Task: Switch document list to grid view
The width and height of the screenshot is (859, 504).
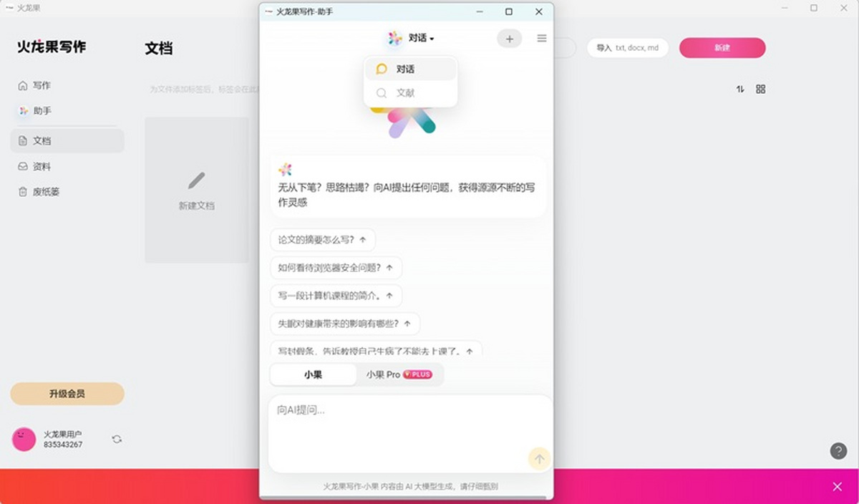Action: [x=761, y=89]
